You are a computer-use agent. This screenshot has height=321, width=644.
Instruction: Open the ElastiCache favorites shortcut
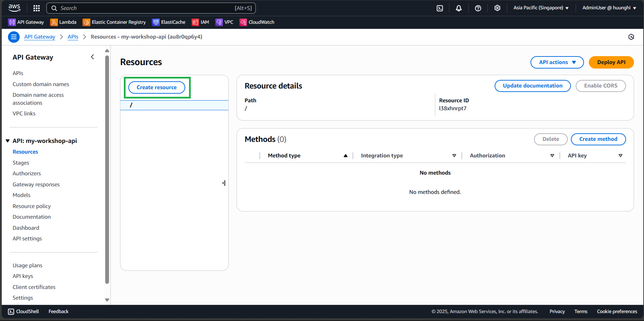(169, 22)
